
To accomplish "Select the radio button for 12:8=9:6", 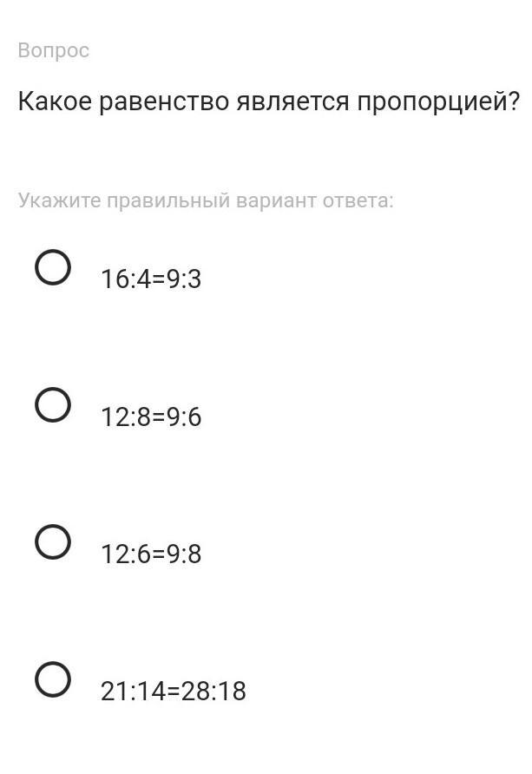I will [53, 404].
